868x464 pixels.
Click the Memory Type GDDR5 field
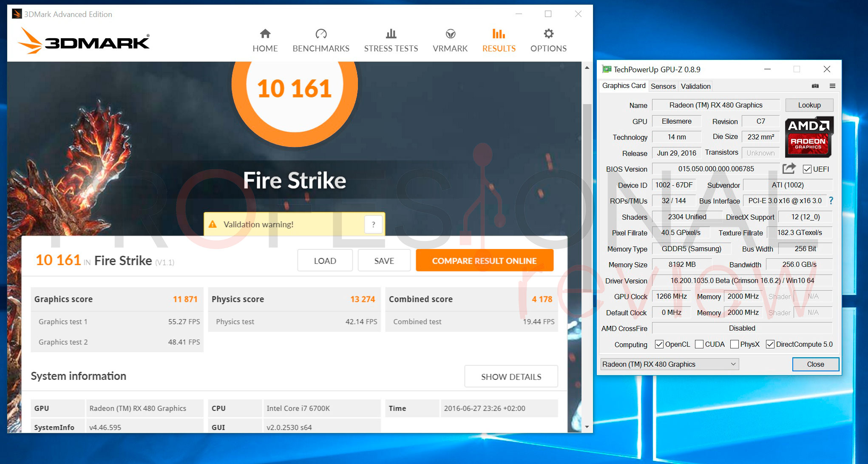tap(691, 249)
